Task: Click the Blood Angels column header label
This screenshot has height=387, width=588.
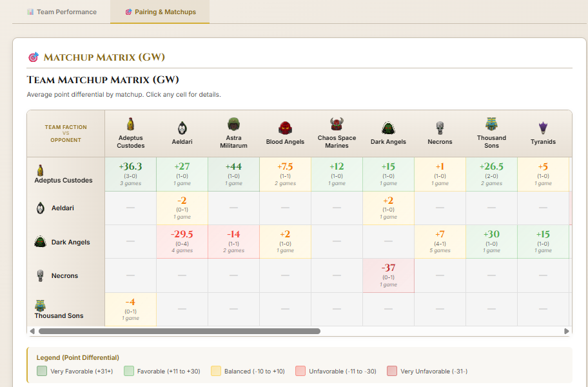Action: coord(285,142)
